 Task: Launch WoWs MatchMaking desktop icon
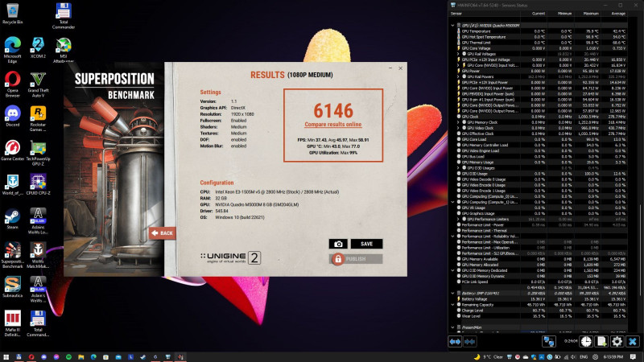pyautogui.click(x=38, y=255)
